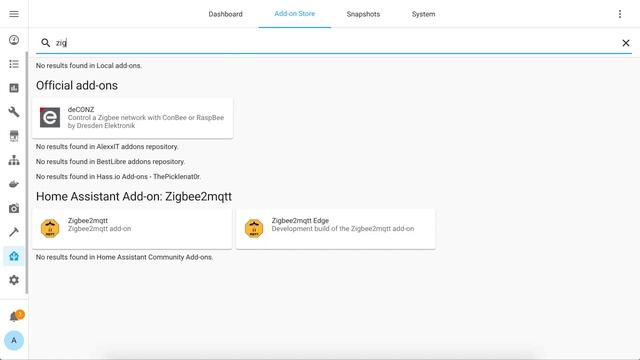Open the Logbook list icon in sidebar
This screenshot has height=360, width=640.
14,64
